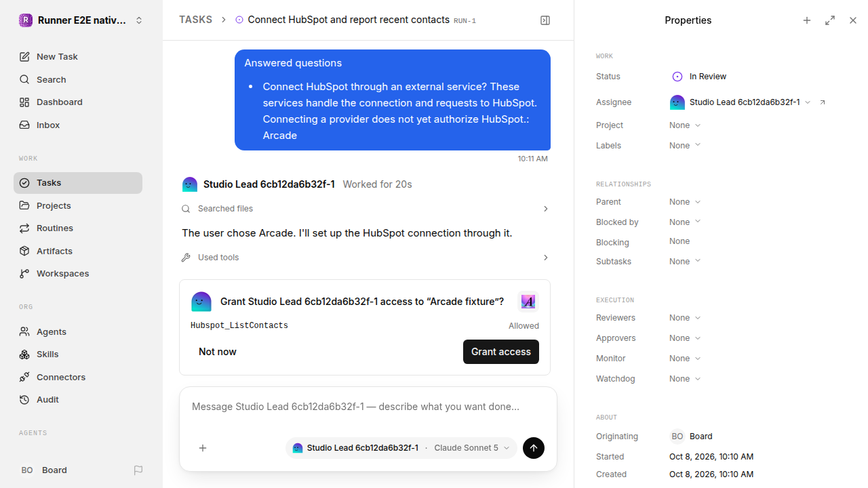Close the Properties panel

click(853, 20)
